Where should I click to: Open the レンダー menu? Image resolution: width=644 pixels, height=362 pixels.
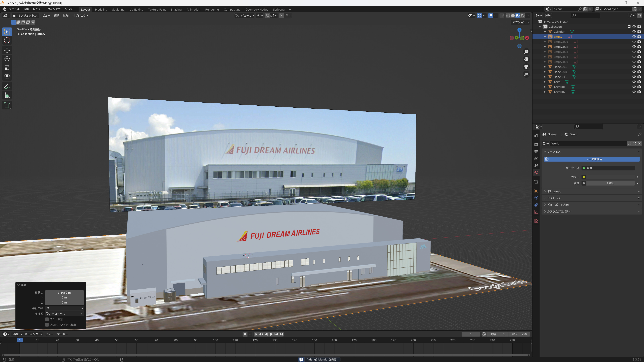(x=38, y=9)
